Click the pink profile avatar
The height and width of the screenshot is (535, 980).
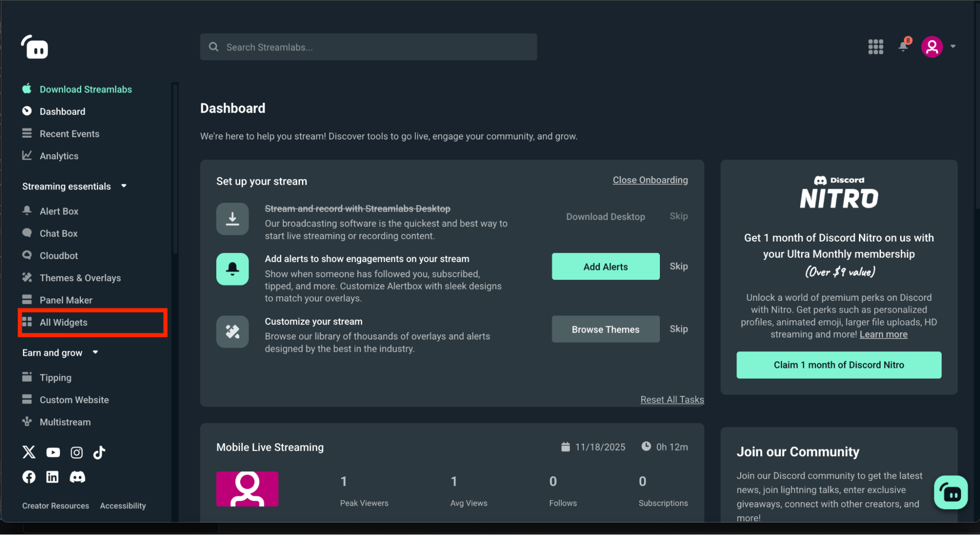(932, 47)
